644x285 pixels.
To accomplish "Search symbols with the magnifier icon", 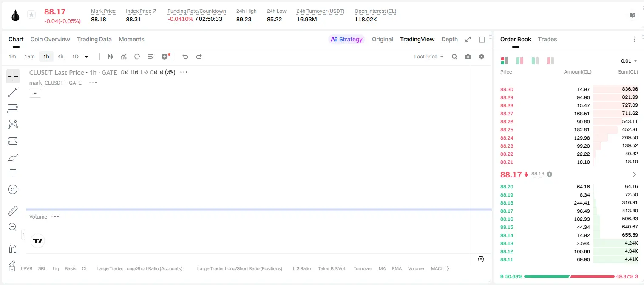I will (454, 57).
